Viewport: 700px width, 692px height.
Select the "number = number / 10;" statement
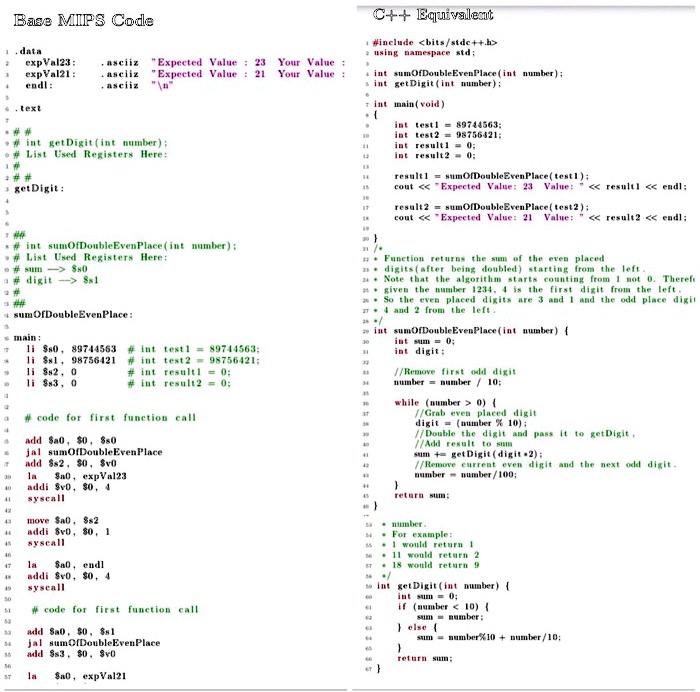[x=447, y=382]
